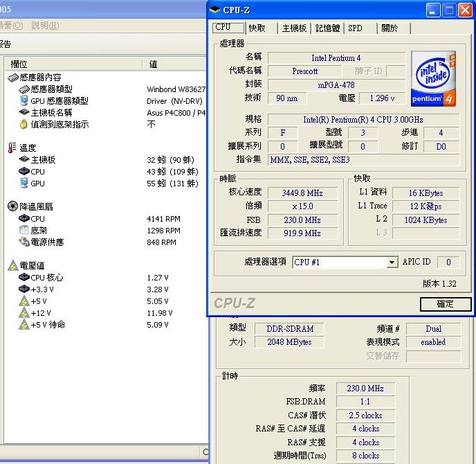The height and width of the screenshot is (464, 476).
Task: Click the voltage icon beside +5 V 待命
Action: point(24,325)
